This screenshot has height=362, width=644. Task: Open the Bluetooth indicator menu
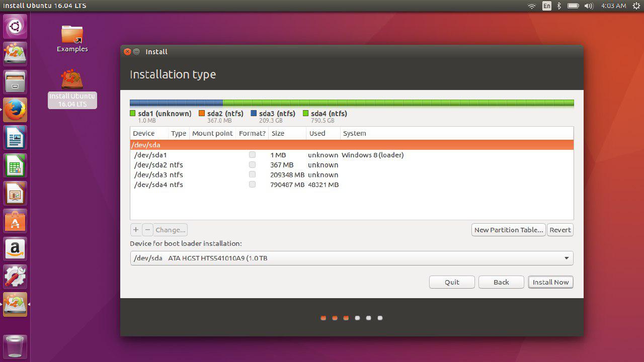559,6
